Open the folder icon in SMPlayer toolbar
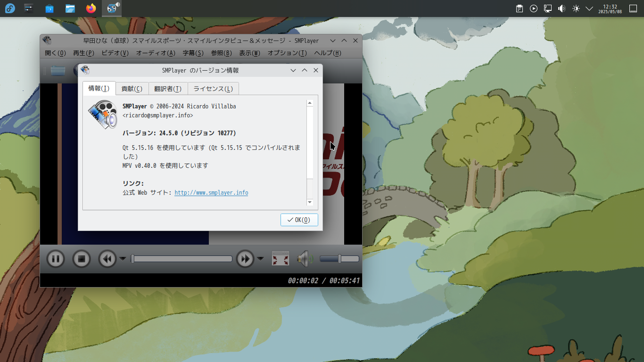Screen dimensions: 644x362 [x=58, y=71]
